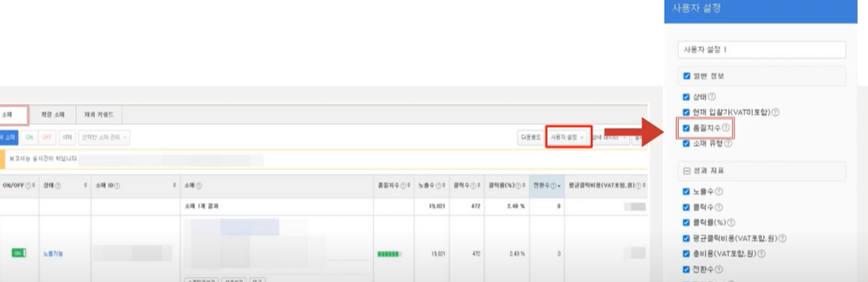
Task: Uncheck 현재 입찰가(VAT미포함) checkbox
Action: click(x=686, y=112)
